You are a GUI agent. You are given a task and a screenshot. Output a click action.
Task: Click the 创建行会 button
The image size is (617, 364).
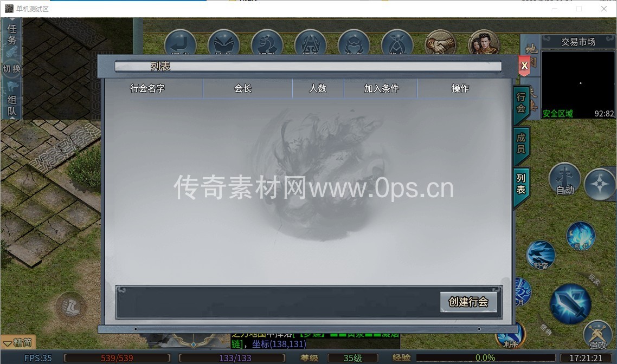coord(468,302)
